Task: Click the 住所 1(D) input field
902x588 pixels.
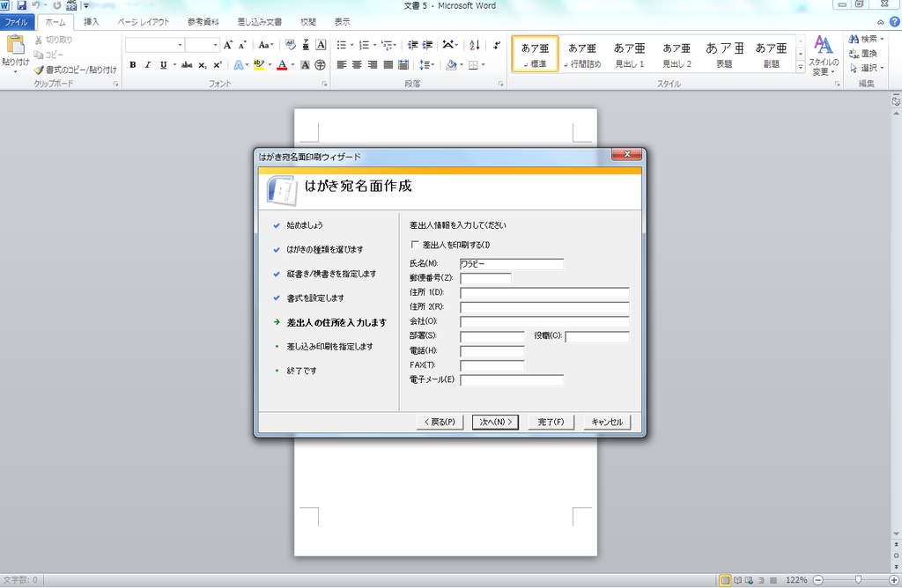Action: pyautogui.click(x=544, y=293)
